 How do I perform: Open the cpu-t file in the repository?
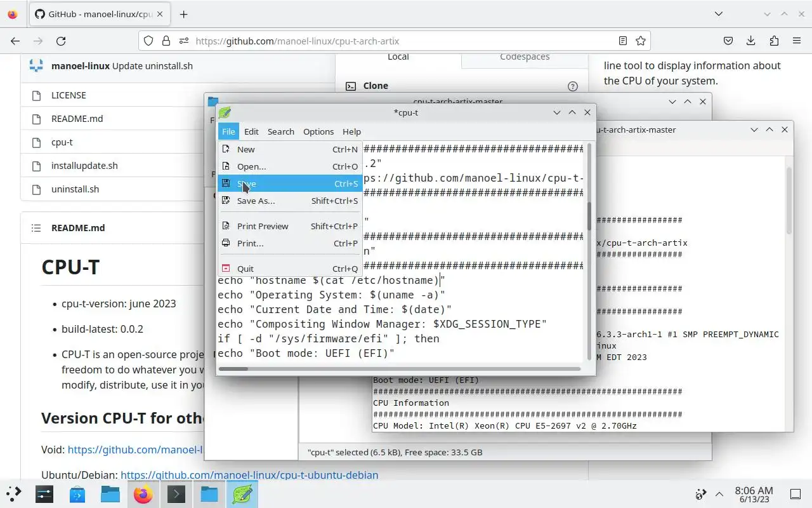coord(62,142)
